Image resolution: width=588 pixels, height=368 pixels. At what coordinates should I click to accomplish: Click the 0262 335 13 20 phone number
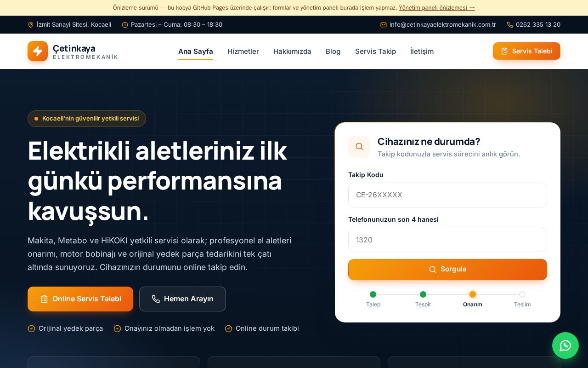pos(538,25)
